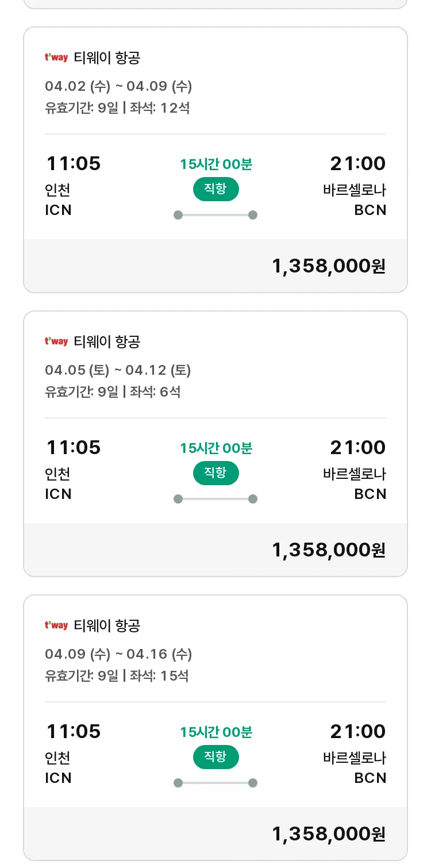Viewport: 431px width, 868px height.
Task: Click route line of the 04.02 flight
Action: click(x=215, y=215)
